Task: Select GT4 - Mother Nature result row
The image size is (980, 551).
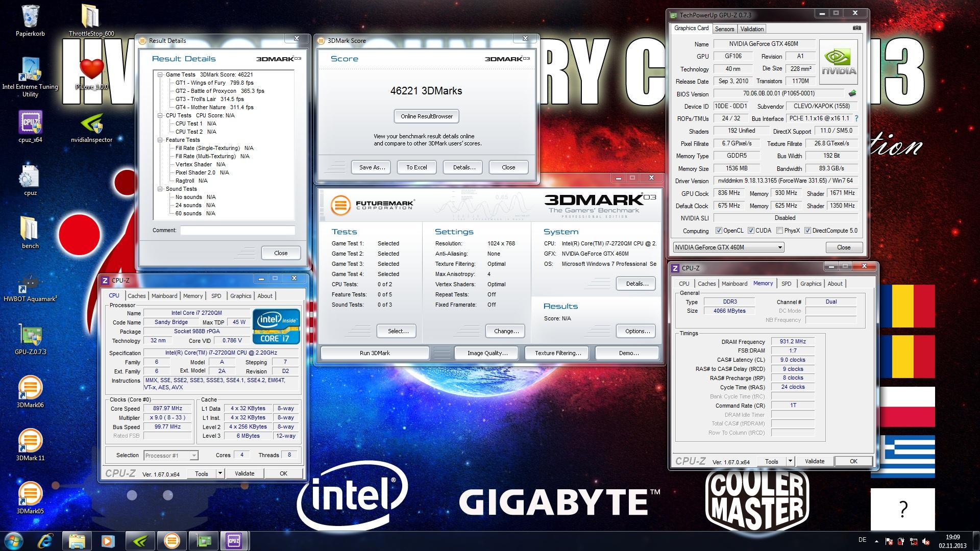Action: [x=214, y=107]
